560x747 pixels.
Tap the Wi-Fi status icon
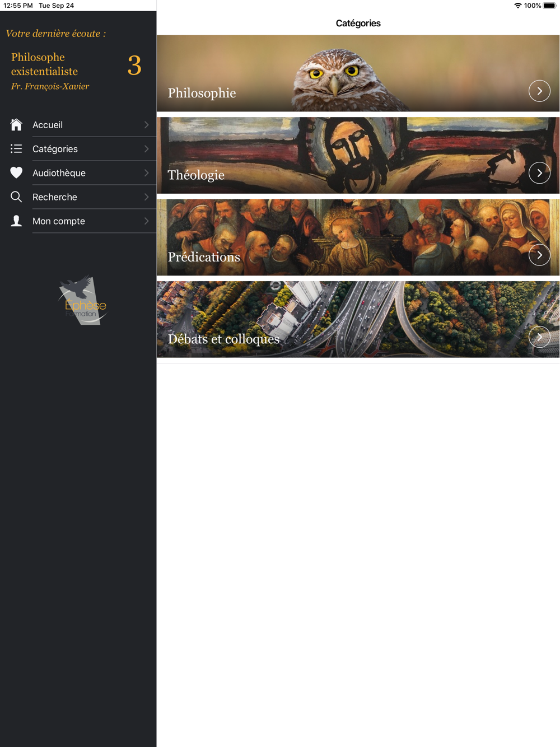point(518,6)
